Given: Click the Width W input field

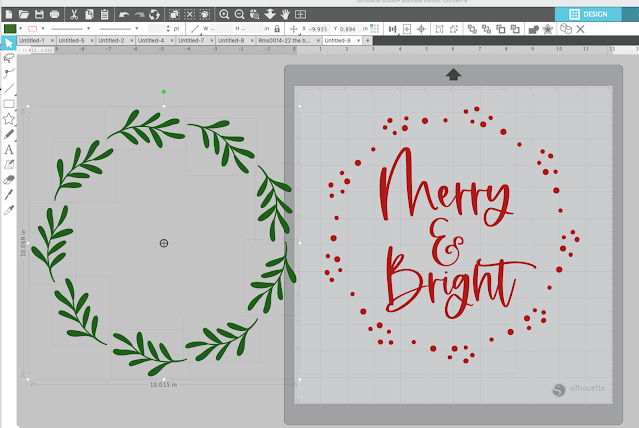Looking at the screenshot, I should tap(220, 29).
